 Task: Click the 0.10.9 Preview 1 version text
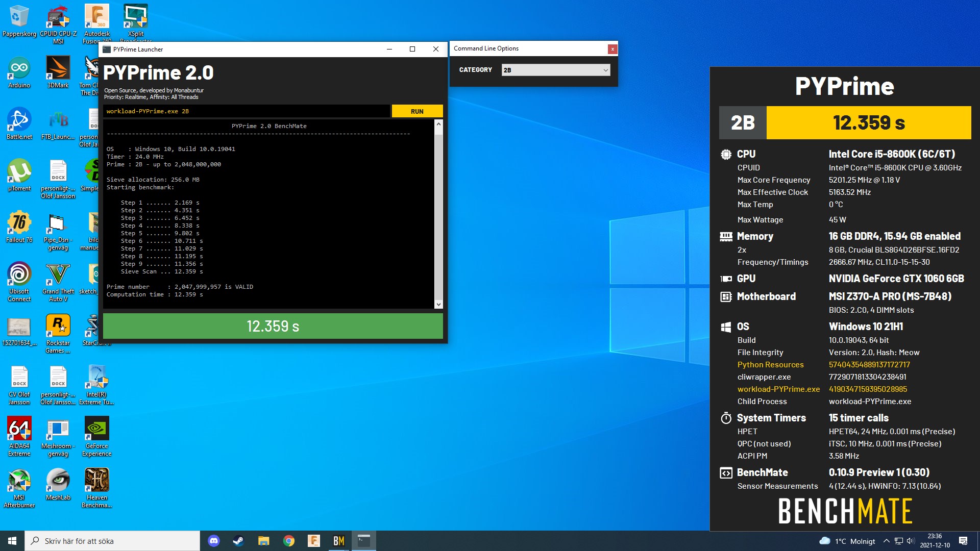click(879, 472)
